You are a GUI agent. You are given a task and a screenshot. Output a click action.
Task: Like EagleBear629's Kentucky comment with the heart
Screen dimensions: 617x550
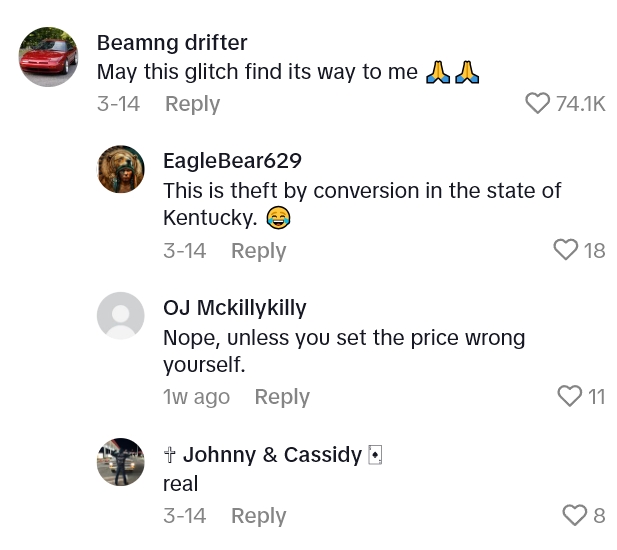point(566,250)
